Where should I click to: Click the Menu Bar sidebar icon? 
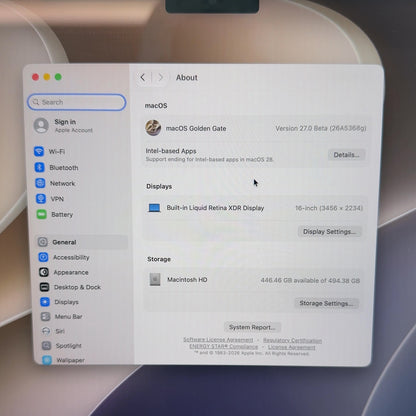point(46,316)
